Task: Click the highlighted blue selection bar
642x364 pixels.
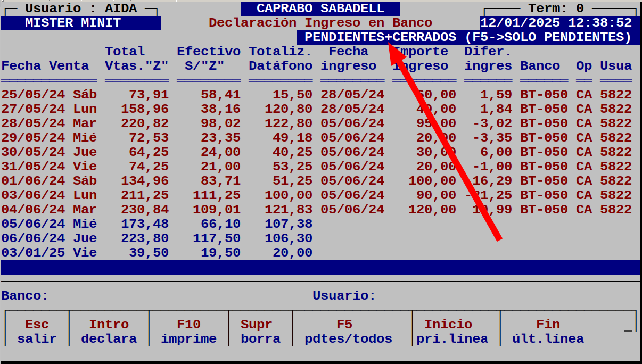Action: 320,267
